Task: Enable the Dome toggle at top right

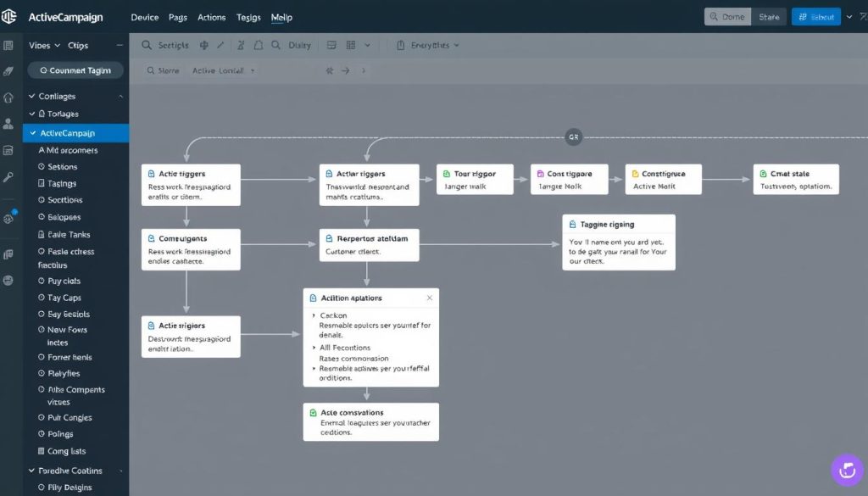Action: click(x=727, y=16)
